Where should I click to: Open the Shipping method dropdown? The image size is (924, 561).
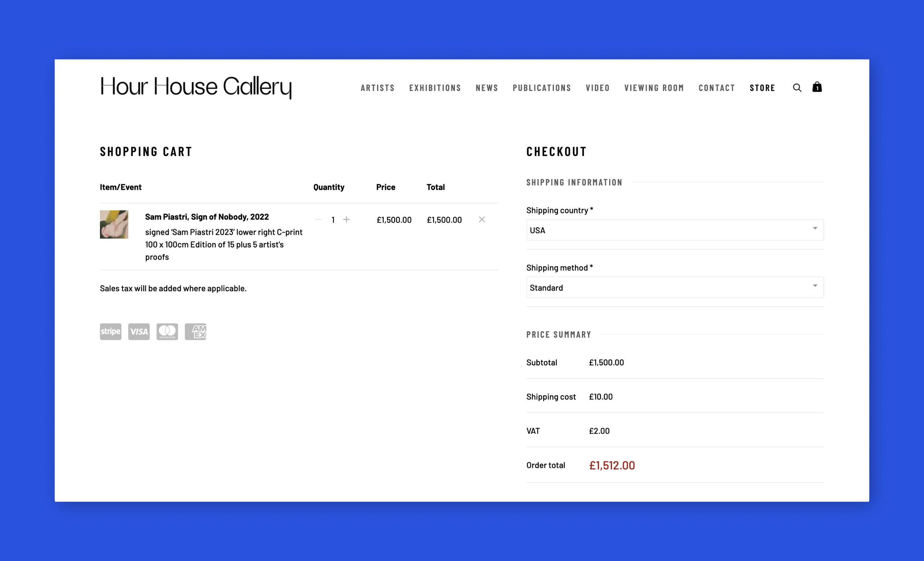click(675, 287)
